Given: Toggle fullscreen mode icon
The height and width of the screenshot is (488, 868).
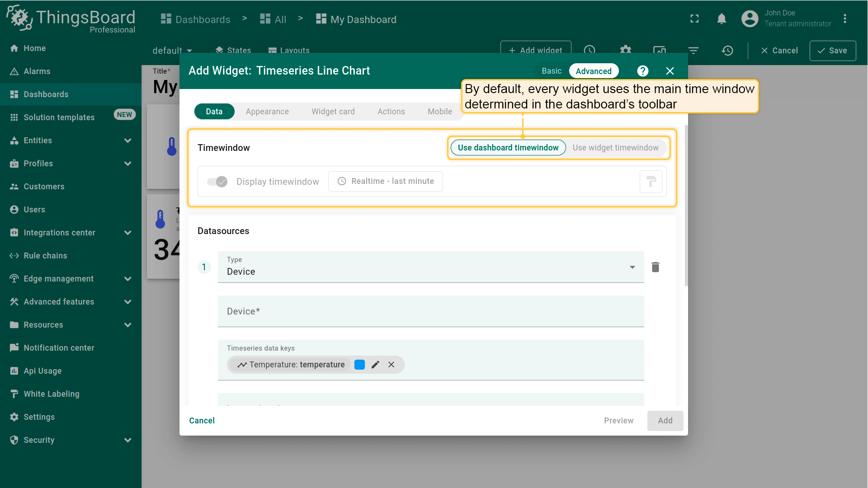Looking at the screenshot, I should point(694,19).
